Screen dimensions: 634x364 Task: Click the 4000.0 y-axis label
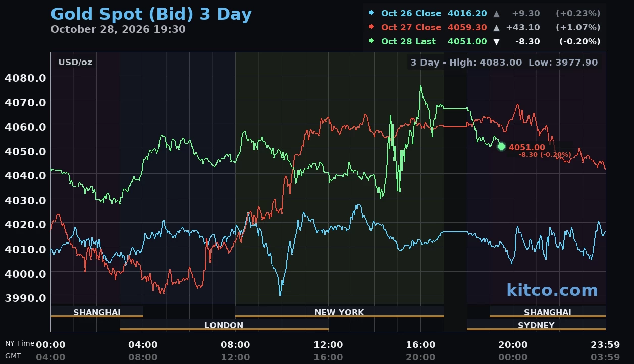tap(25, 274)
